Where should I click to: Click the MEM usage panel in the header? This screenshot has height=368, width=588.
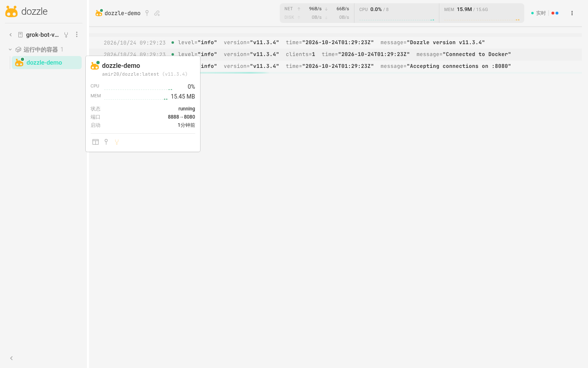point(482,13)
